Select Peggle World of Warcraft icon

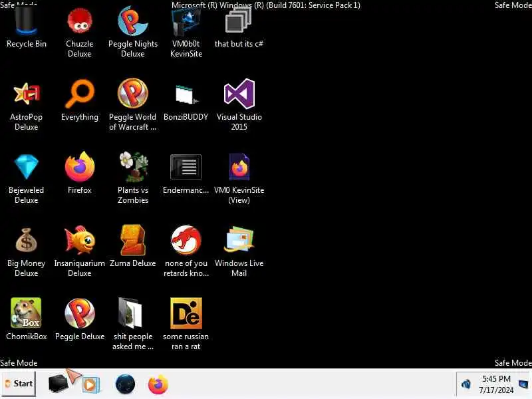(x=132, y=93)
